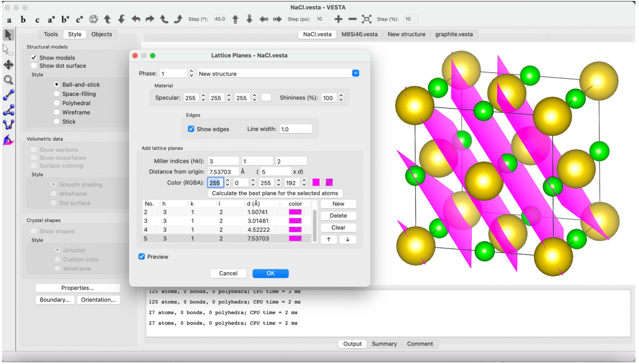Image resolution: width=639 pixels, height=364 pixels.
Task: Click the fit-to-screen icon in toolbar
Action: point(366,19)
